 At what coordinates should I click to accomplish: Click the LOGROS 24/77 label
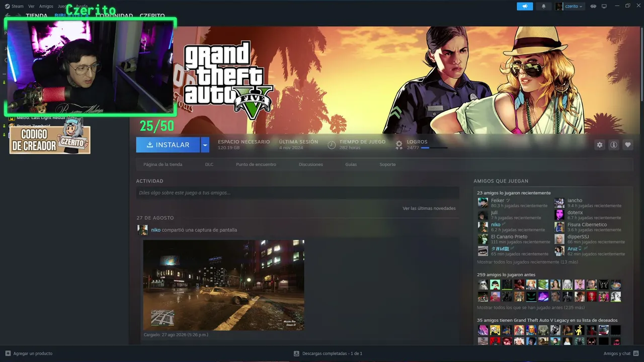tap(417, 145)
